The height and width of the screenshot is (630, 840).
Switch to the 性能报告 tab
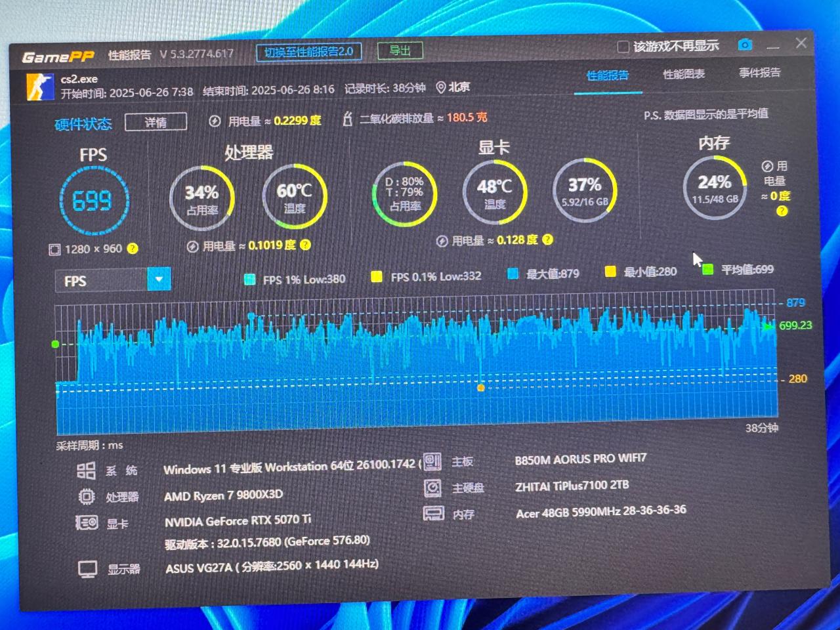point(608,75)
